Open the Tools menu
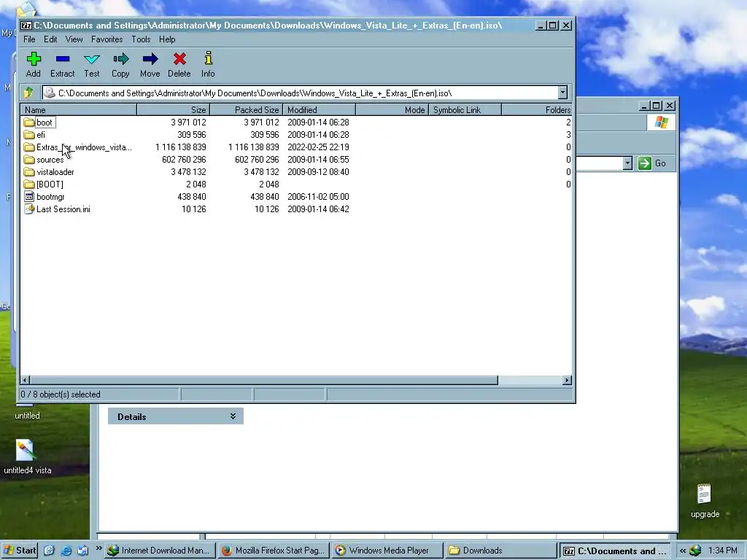 141,39
